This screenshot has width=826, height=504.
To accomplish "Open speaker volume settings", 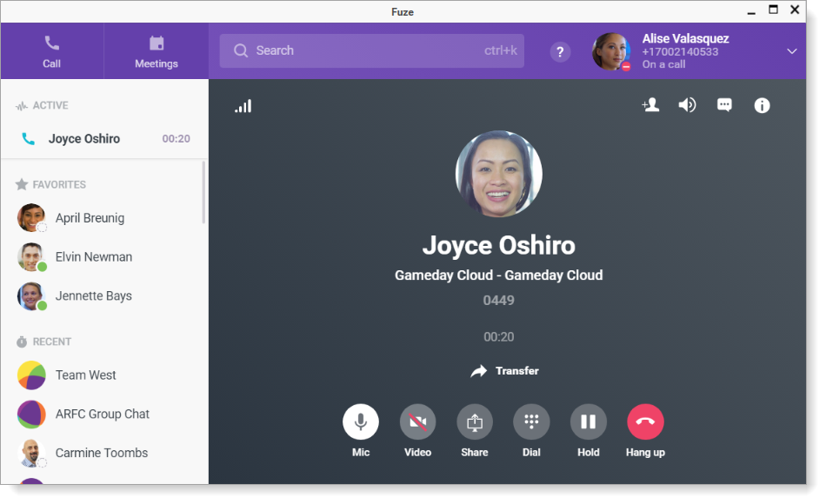I will [687, 105].
